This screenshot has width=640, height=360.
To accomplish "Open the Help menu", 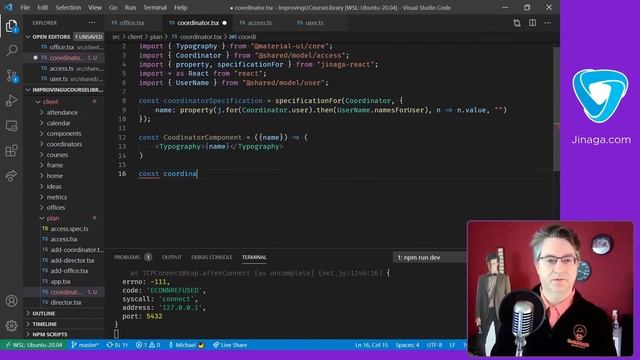I will (x=180, y=7).
